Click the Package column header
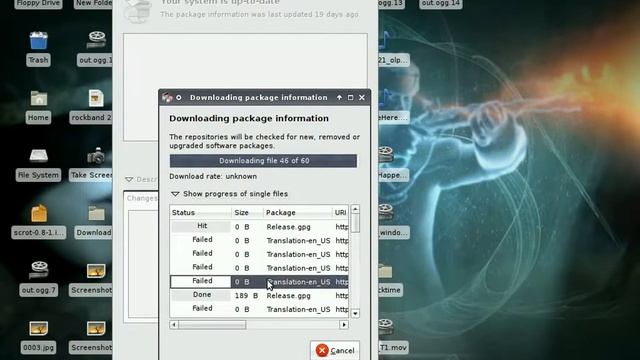Viewport: 640px width, 360px height. tap(298, 213)
